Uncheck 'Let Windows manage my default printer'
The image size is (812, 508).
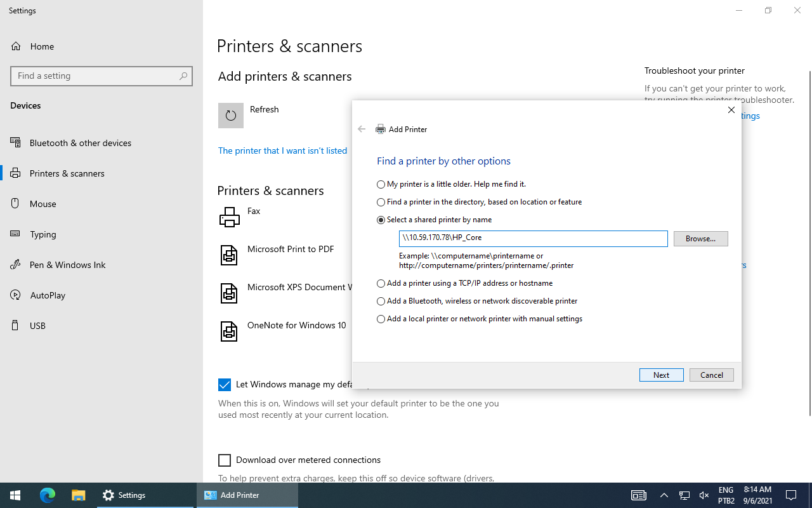click(225, 384)
